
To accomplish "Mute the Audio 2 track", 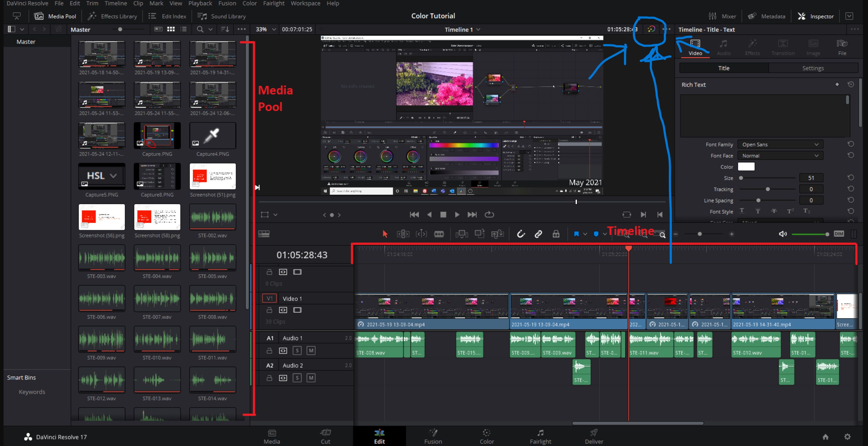I will pyautogui.click(x=311, y=378).
